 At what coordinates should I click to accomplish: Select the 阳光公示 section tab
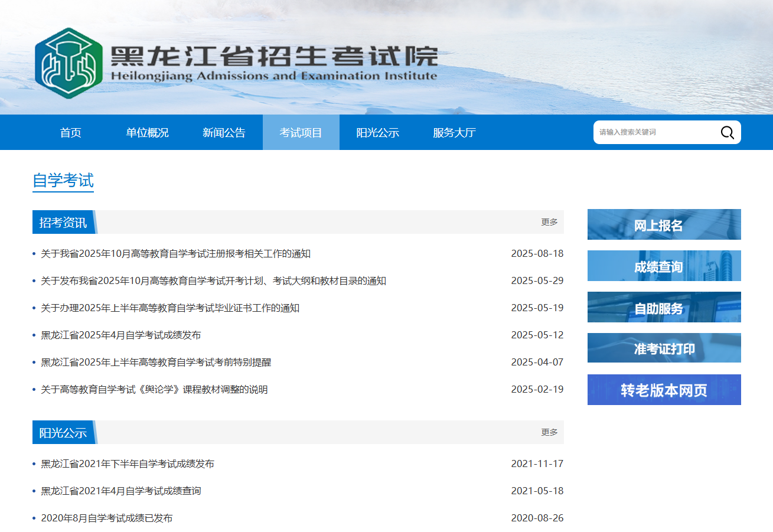click(x=63, y=432)
